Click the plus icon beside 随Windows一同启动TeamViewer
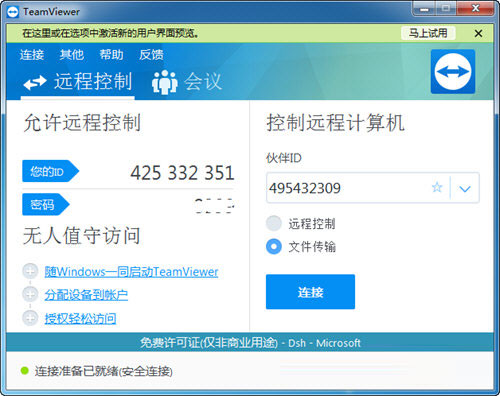The image size is (500, 396). 30,271
